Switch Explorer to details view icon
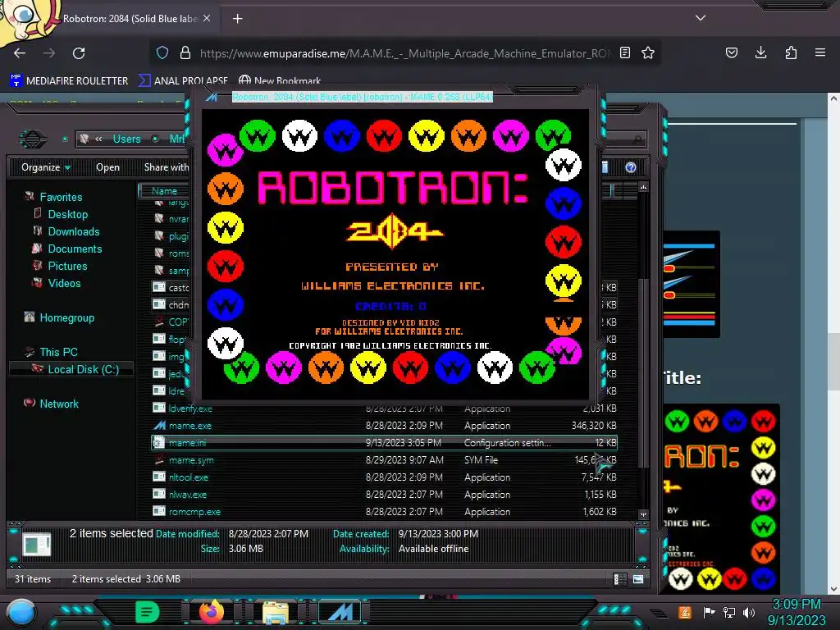Screen dimensions: 840x630 (x=620, y=579)
